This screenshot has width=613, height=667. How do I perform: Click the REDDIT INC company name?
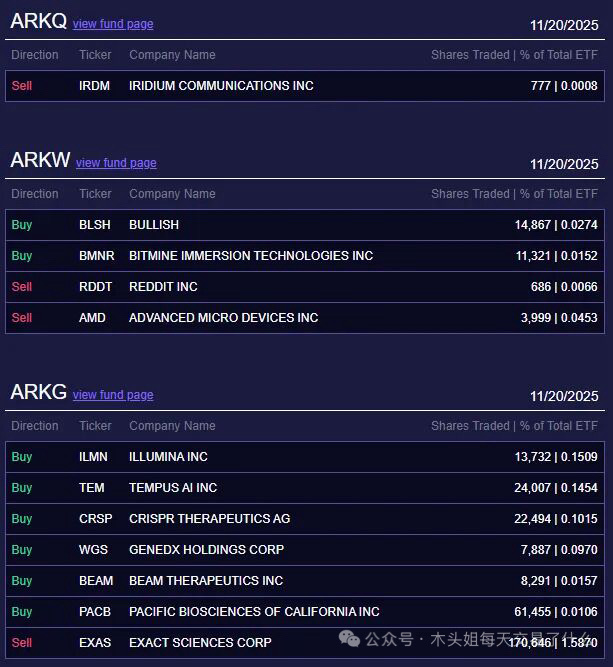coord(163,287)
